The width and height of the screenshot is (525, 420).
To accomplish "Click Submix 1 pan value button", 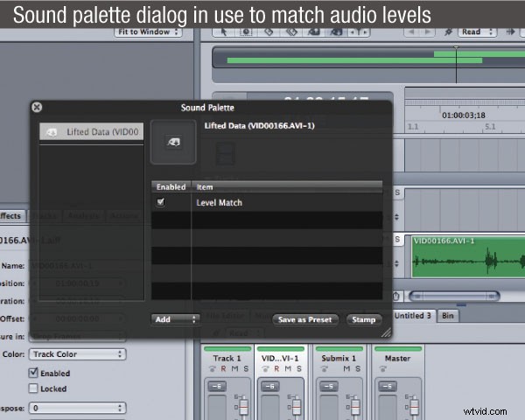I will [329, 386].
